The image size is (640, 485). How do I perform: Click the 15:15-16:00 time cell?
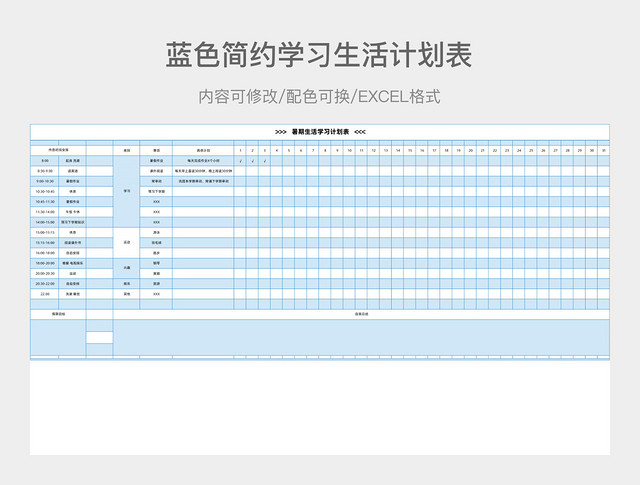[45, 243]
